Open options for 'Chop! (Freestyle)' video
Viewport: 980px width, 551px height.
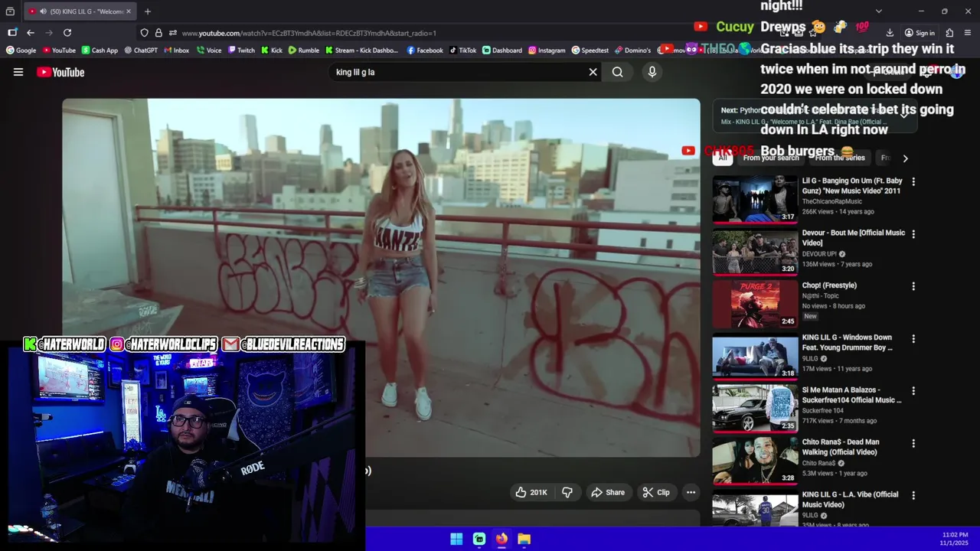click(913, 286)
